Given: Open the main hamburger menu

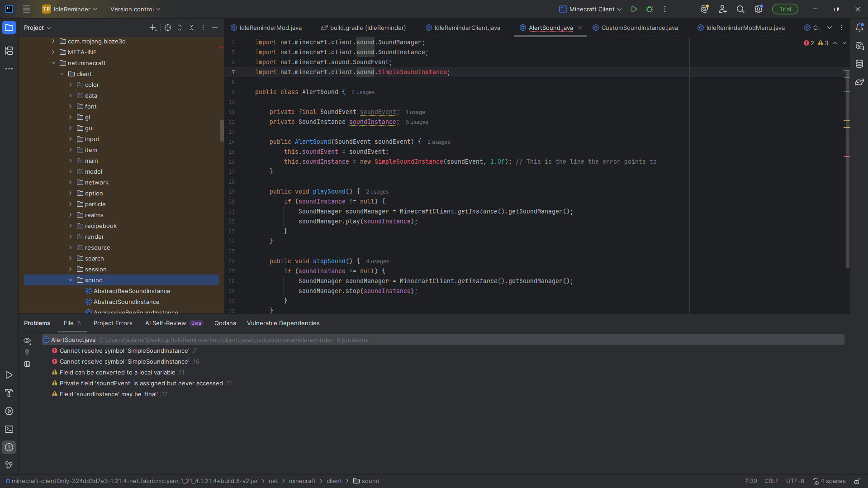Looking at the screenshot, I should 27,9.
